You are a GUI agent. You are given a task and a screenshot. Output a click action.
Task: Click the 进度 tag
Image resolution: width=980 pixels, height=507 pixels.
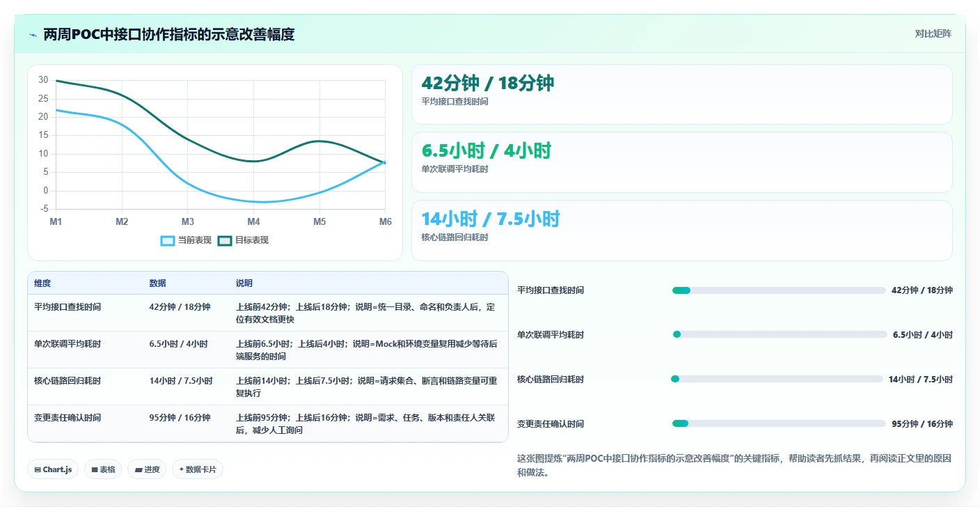click(147, 469)
